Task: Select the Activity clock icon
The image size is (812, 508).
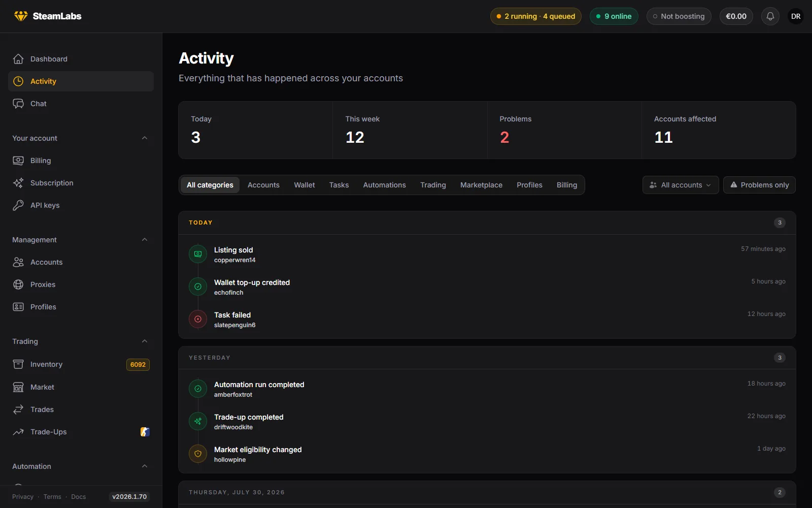Action: [x=18, y=81]
